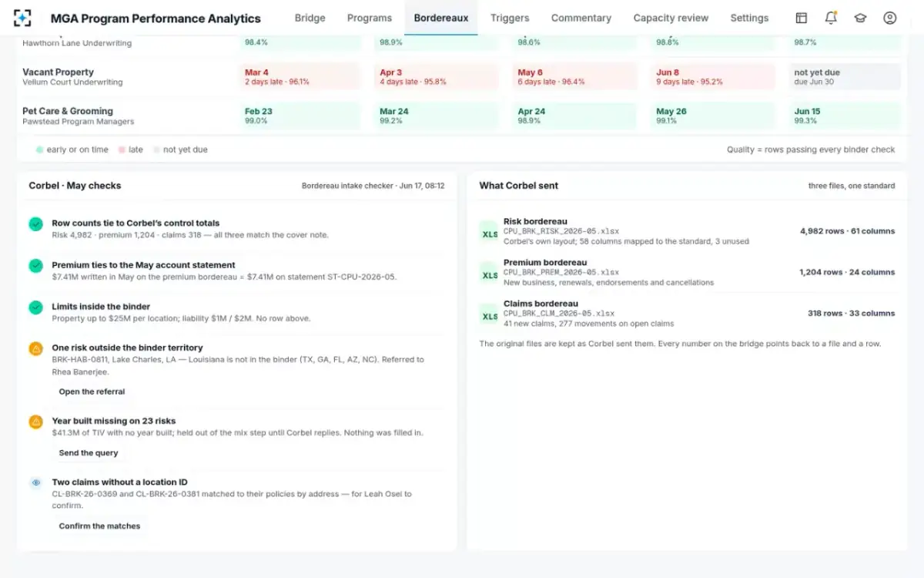Click 'three files, one standard' note
This screenshot has width=924, height=578.
[852, 186]
